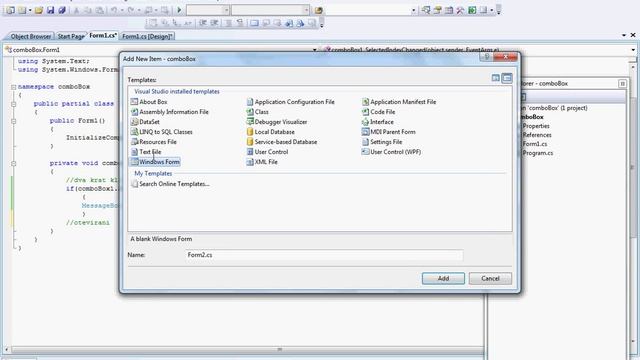Switch to the Start Page tab
The height and width of the screenshot is (360, 640).
(x=70, y=36)
